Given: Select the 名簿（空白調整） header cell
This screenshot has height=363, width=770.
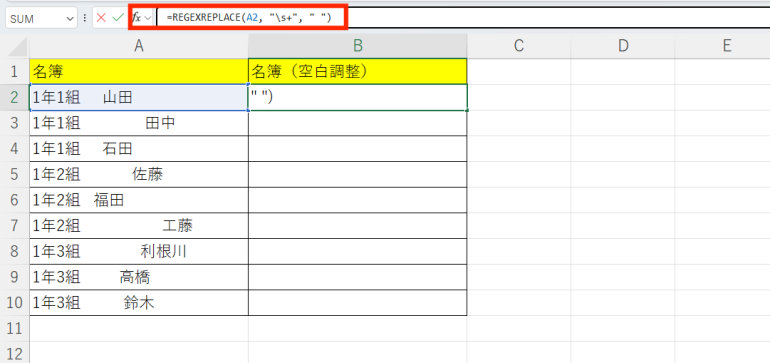Looking at the screenshot, I should click(358, 71).
